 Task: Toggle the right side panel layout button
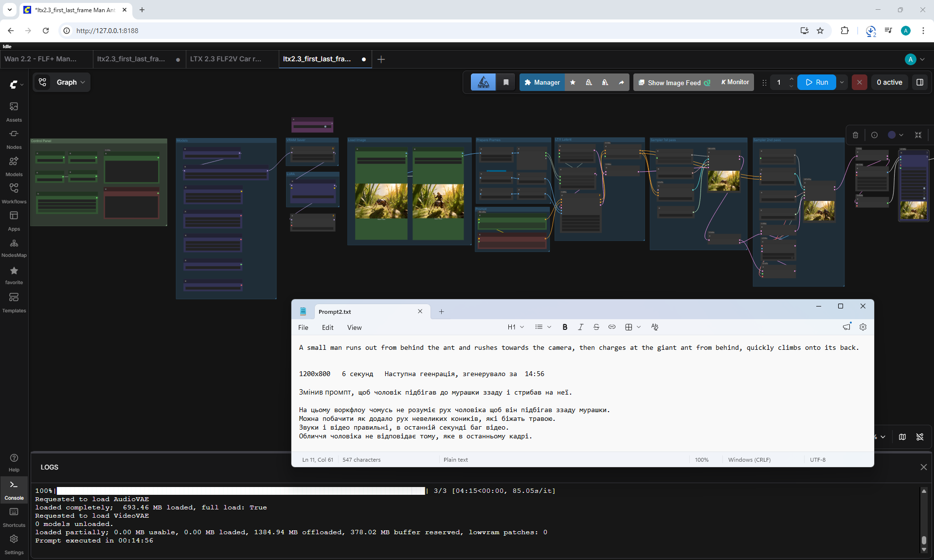[x=920, y=82]
